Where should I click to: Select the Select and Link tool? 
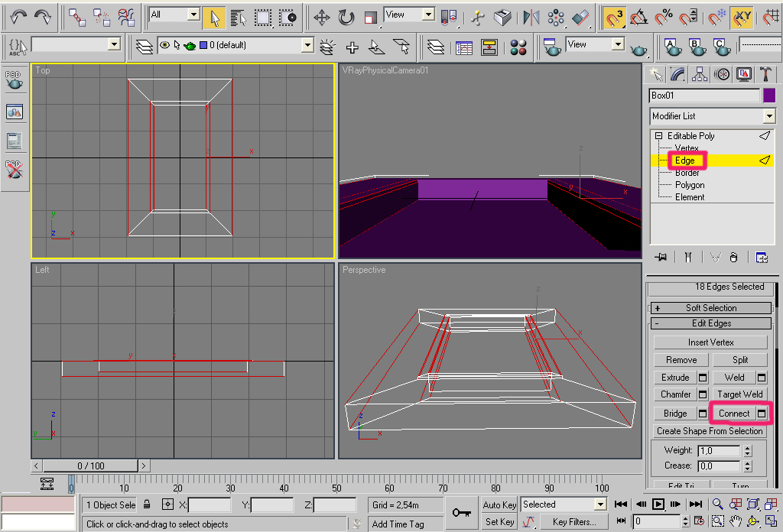click(77, 18)
